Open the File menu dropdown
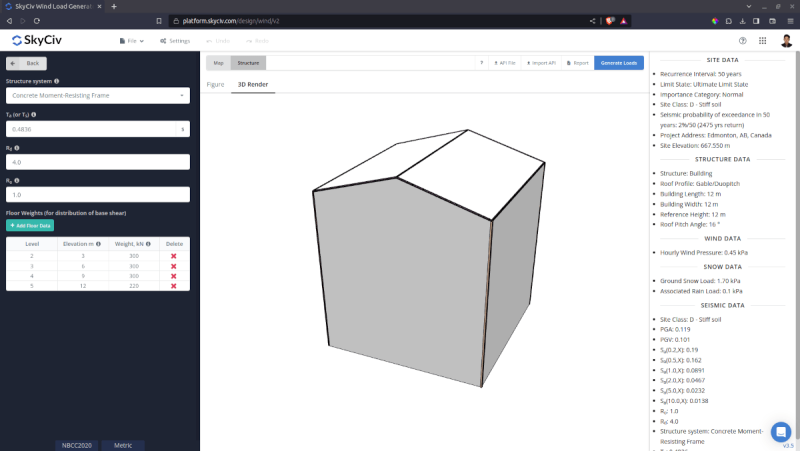Image resolution: width=800 pixels, height=451 pixels. (x=131, y=41)
